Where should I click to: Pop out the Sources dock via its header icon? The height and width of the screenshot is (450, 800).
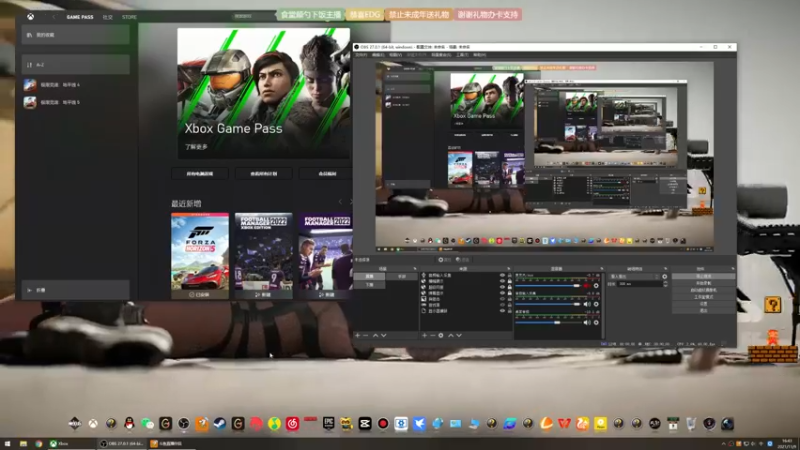[x=508, y=268]
